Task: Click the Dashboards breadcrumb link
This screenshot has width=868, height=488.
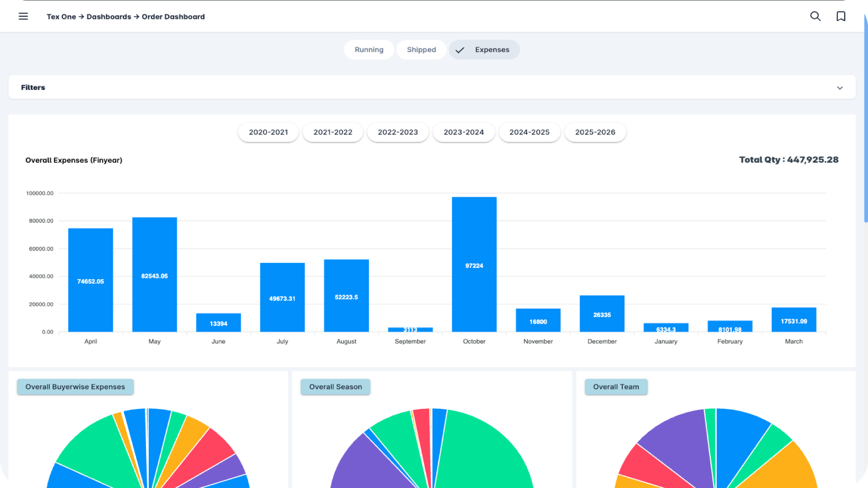Action: (x=108, y=17)
